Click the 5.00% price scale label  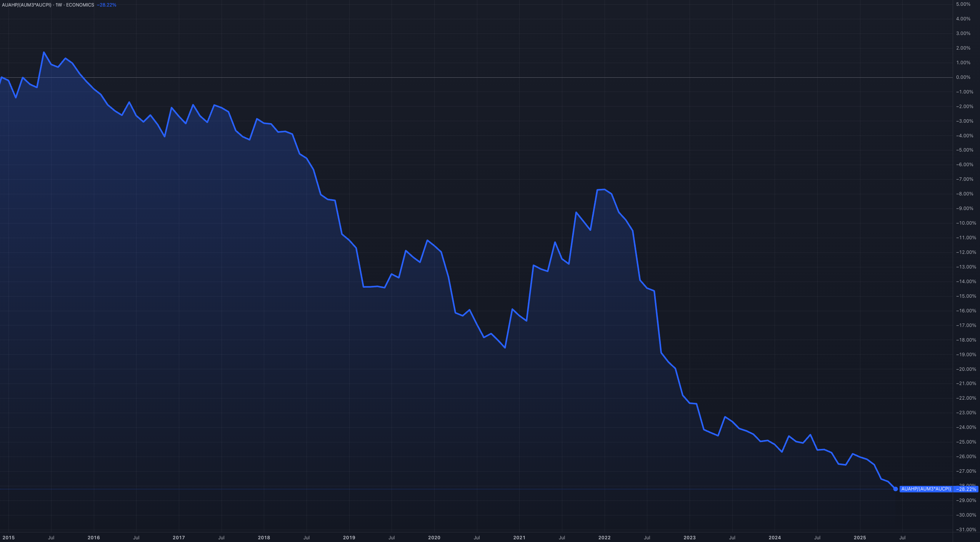point(963,4)
